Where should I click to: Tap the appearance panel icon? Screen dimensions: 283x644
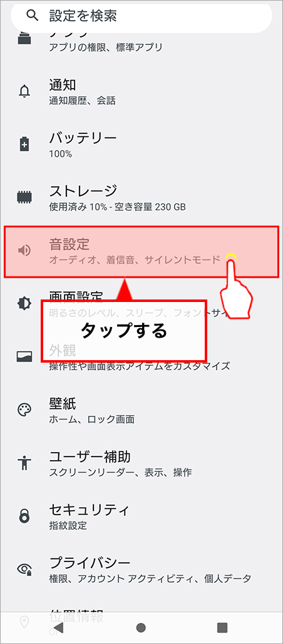tap(24, 356)
